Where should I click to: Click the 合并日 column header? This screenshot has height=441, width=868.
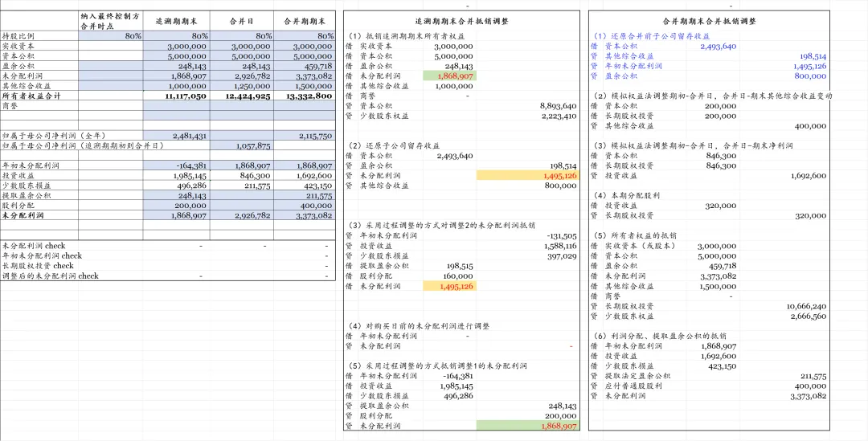[x=241, y=22]
